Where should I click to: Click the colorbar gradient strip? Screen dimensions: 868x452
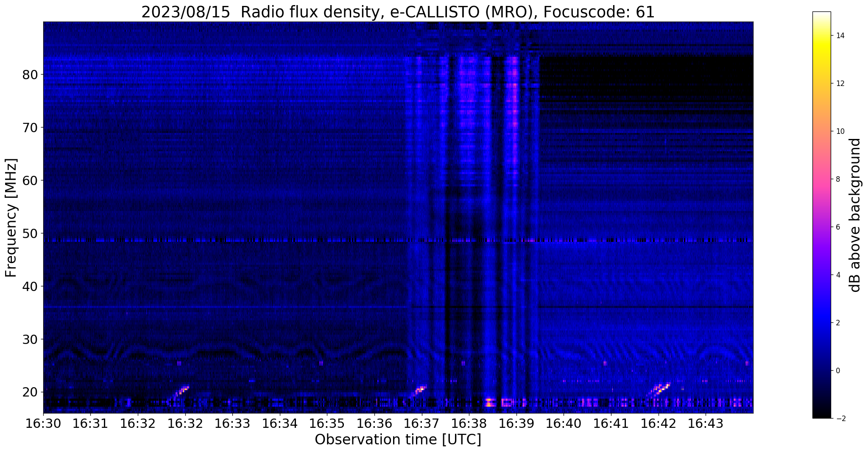point(821,215)
